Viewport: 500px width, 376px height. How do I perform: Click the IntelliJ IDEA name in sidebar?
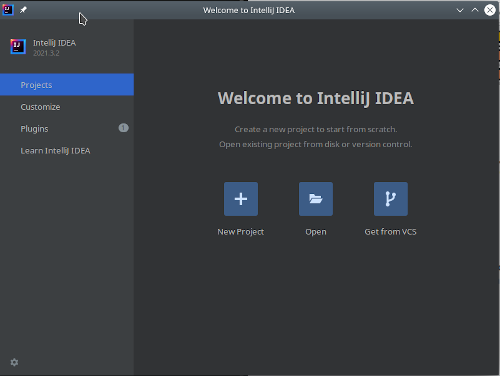(54, 43)
